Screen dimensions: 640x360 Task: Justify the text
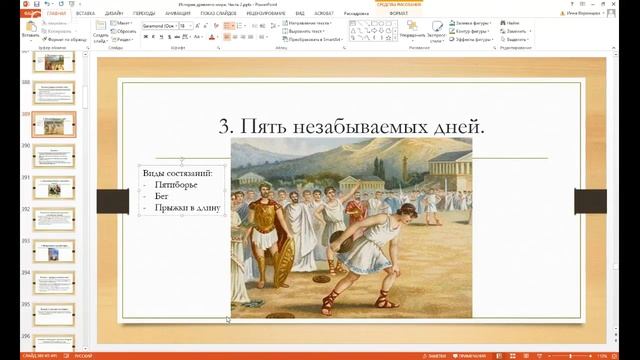click(x=251, y=37)
